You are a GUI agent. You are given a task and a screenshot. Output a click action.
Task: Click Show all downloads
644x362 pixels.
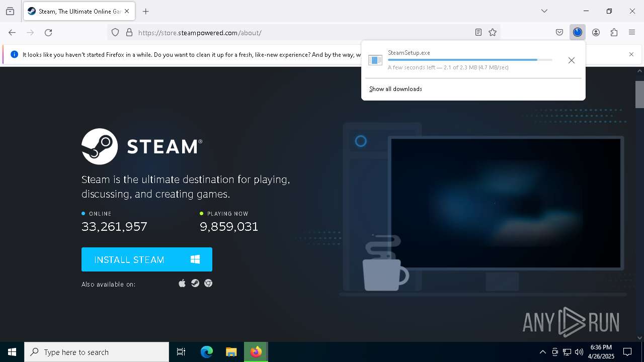click(395, 89)
